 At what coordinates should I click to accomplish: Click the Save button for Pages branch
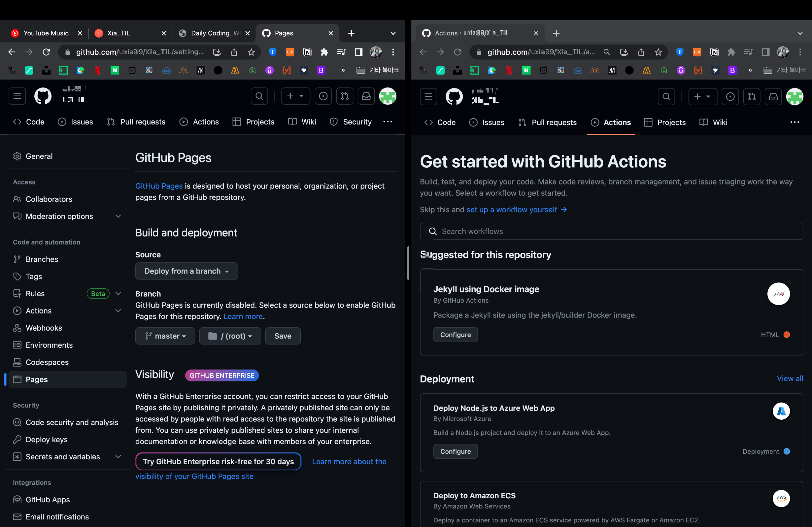coord(283,336)
